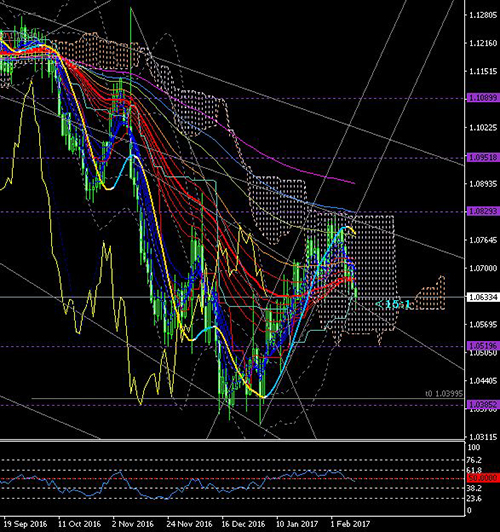500x532 pixels.
Task: Click the purple 1.05196 support level label
Action: click(x=483, y=346)
